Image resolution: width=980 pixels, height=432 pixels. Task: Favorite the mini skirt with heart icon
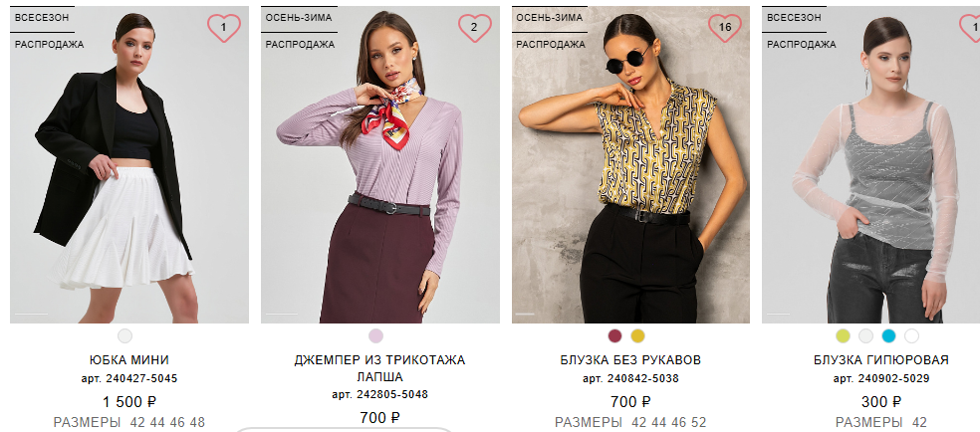tap(224, 28)
